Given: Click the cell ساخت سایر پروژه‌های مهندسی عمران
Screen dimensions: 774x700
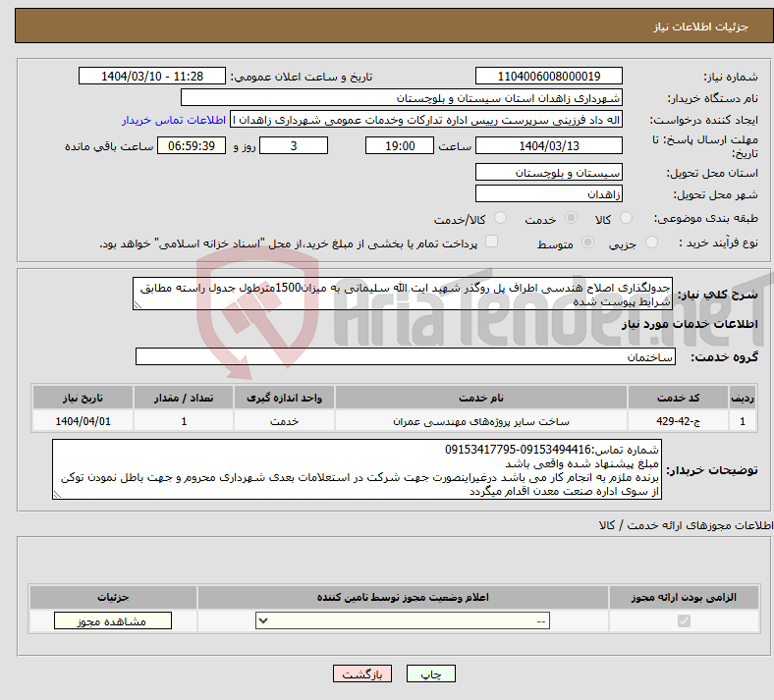Looking at the screenshot, I should coord(481,421).
